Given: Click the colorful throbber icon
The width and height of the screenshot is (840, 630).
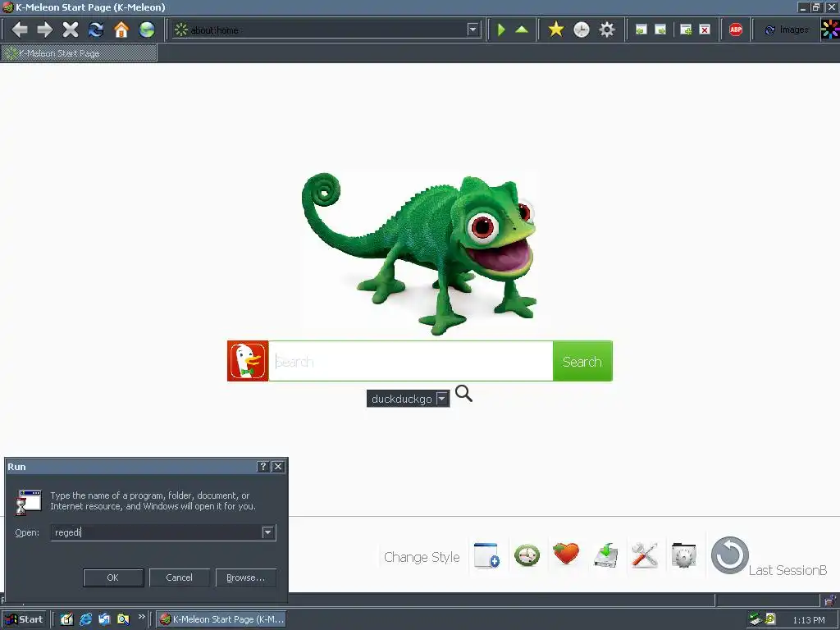Looking at the screenshot, I should point(830,30).
